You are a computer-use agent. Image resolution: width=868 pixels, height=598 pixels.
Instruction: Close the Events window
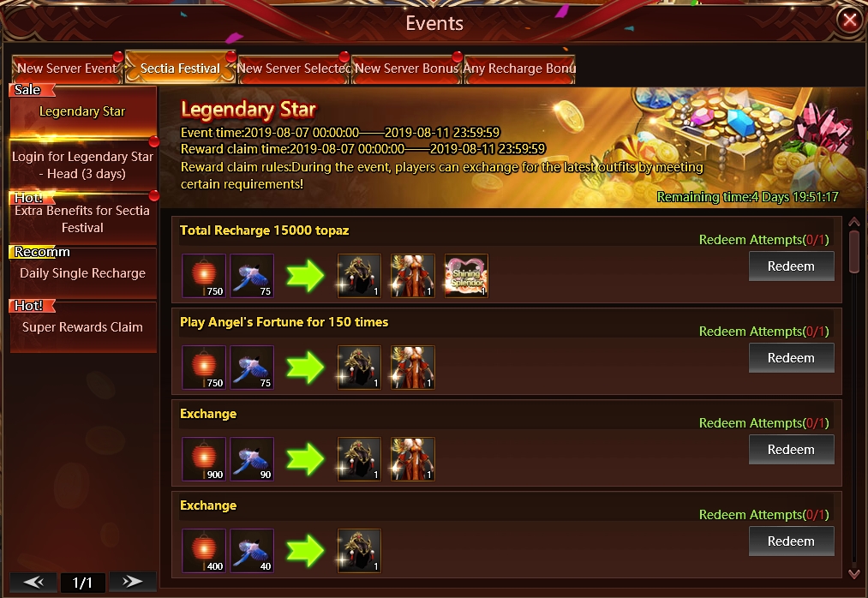(x=850, y=21)
